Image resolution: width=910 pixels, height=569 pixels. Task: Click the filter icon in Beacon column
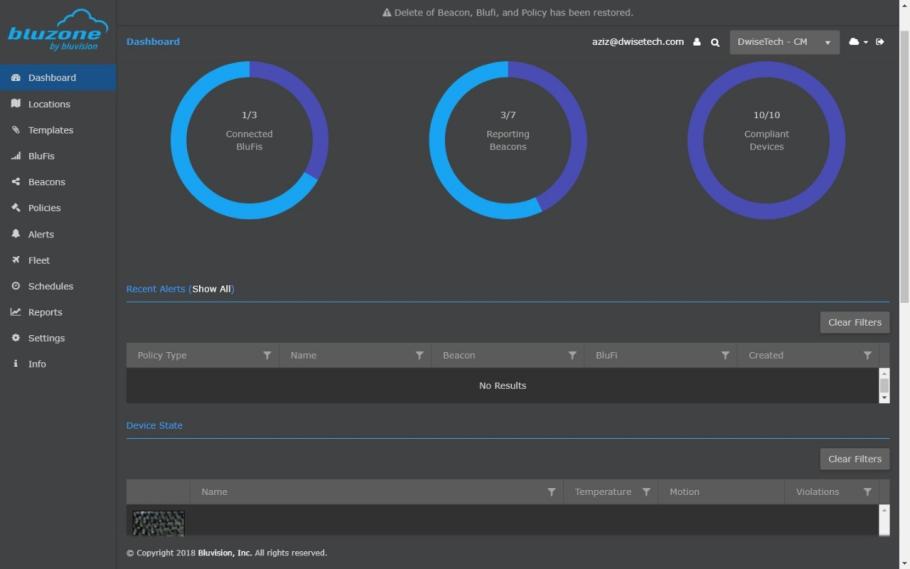click(572, 355)
